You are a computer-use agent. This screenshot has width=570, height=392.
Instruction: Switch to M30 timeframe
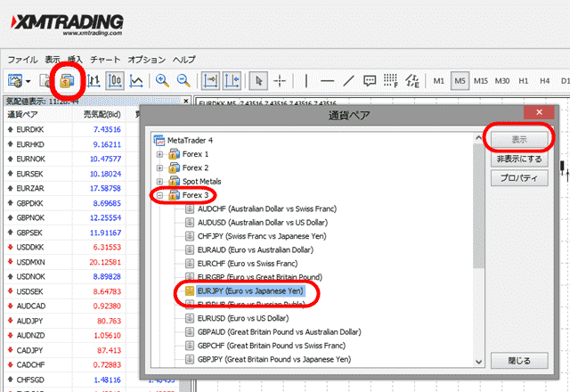click(502, 81)
